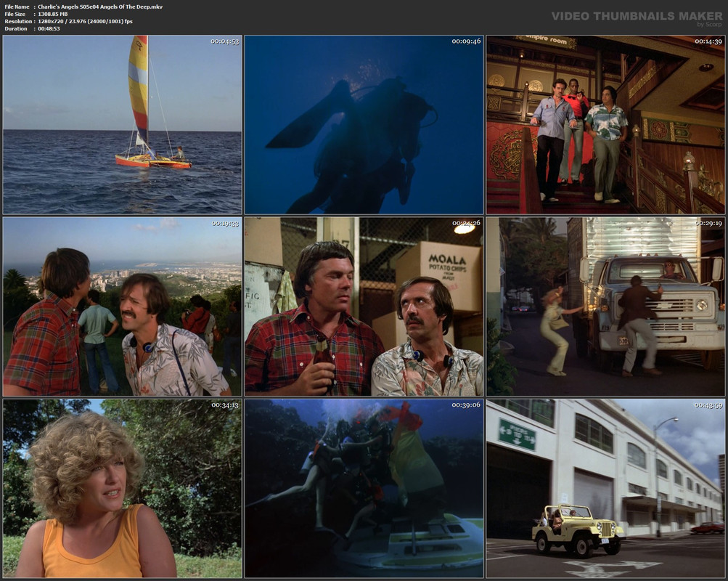The image size is (728, 581).
Task: Select the underwater diver thumbnail at 00:09:46
Action: (364, 124)
